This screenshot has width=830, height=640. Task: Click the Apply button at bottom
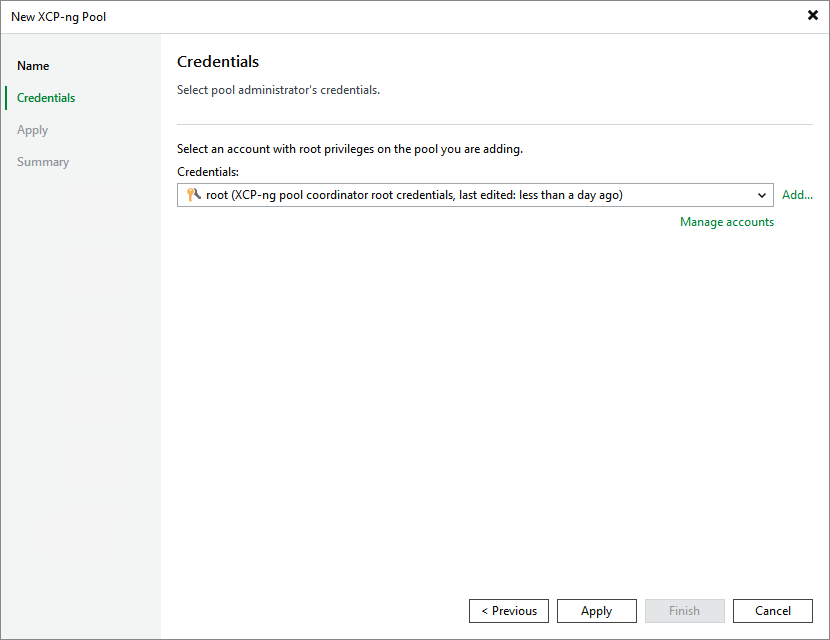click(x=597, y=611)
